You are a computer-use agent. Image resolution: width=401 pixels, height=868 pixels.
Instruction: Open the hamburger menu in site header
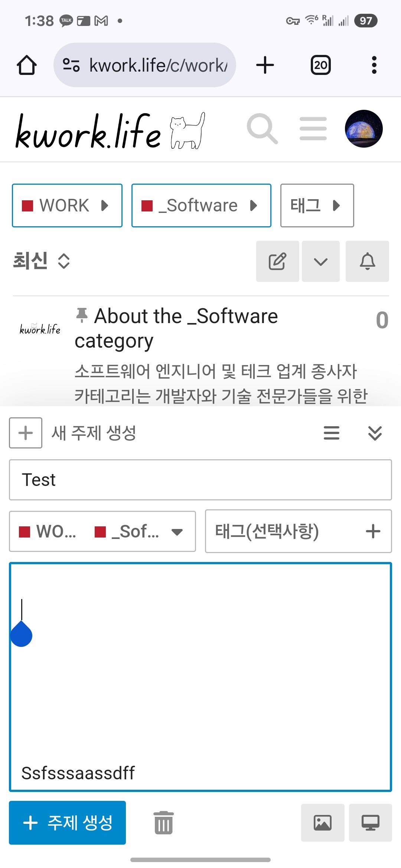click(313, 128)
